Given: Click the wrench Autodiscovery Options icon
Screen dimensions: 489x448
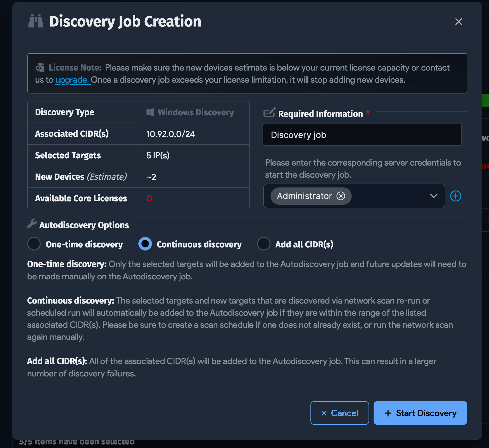Looking at the screenshot, I should pyautogui.click(x=31, y=225).
